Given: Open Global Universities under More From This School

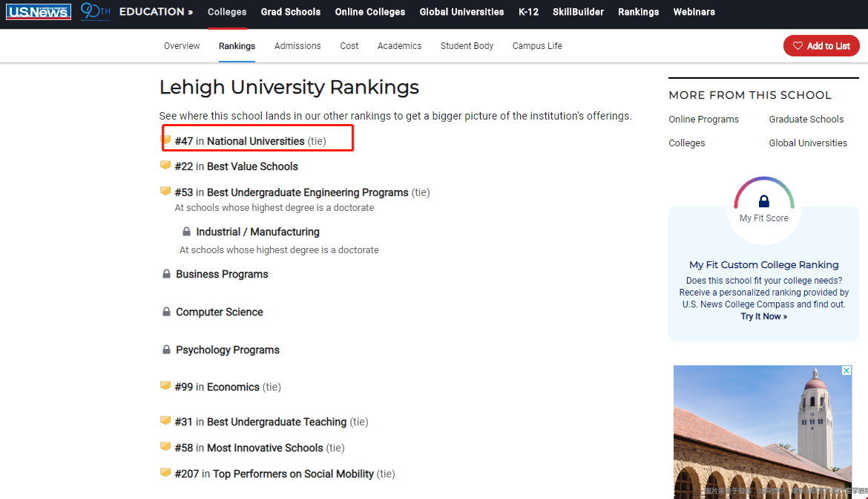Looking at the screenshot, I should (x=808, y=143).
